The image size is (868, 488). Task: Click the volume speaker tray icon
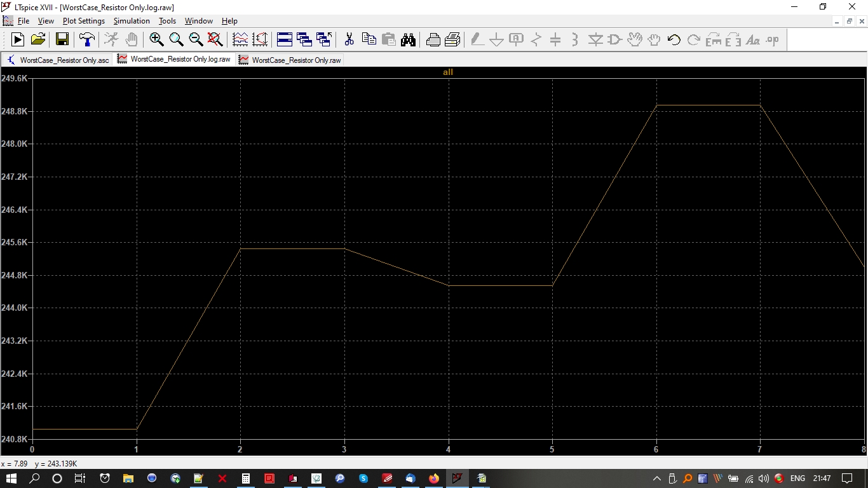[x=764, y=478]
